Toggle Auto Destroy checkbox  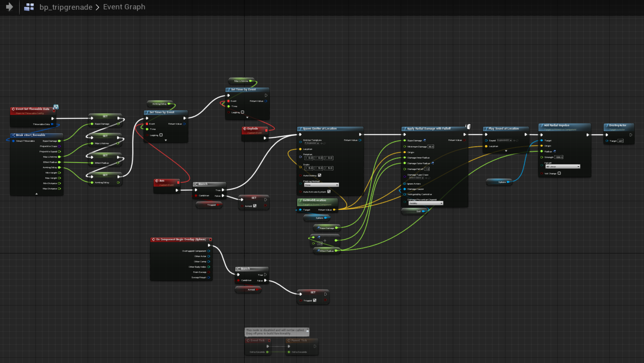[319, 175]
